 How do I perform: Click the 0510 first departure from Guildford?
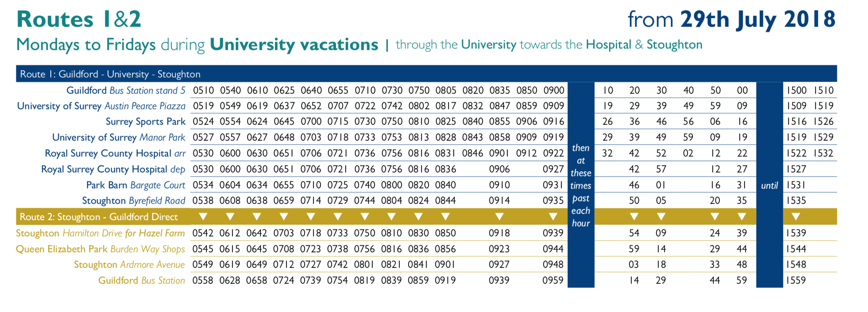coord(203,90)
